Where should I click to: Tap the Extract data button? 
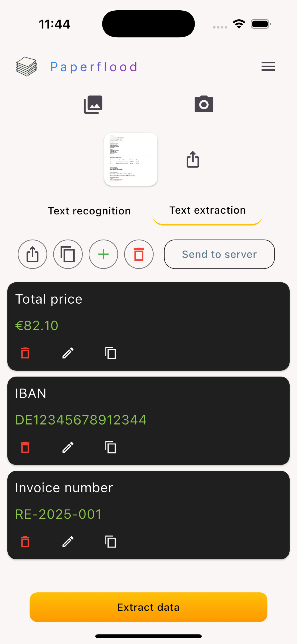point(148,607)
